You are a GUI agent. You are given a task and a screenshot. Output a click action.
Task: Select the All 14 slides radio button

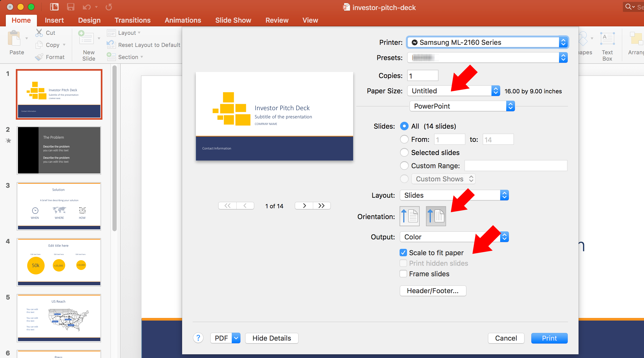click(404, 126)
